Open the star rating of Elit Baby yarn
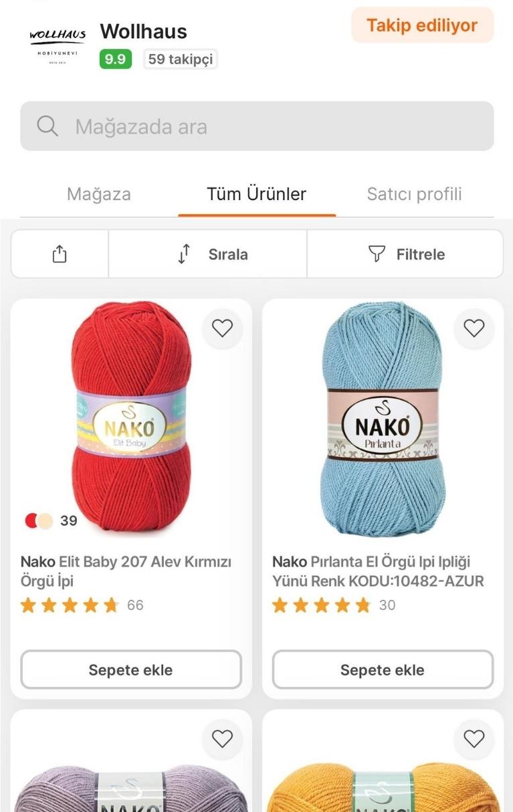 [70, 605]
